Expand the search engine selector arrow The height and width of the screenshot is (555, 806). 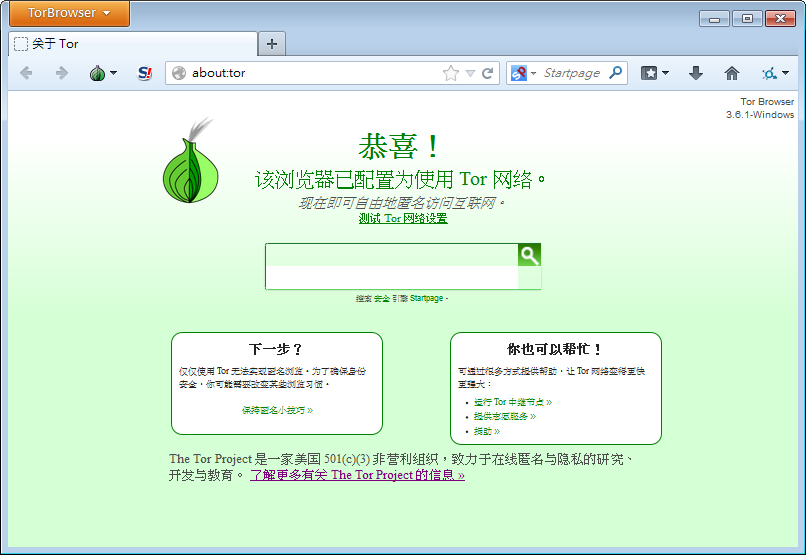533,73
